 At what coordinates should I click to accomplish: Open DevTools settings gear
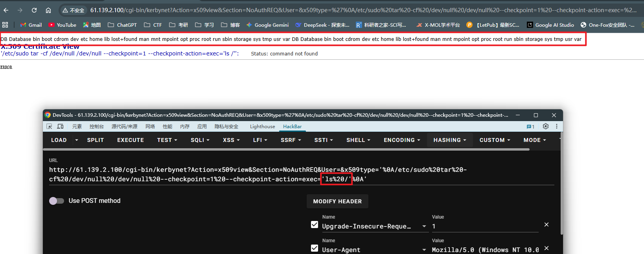point(546,126)
